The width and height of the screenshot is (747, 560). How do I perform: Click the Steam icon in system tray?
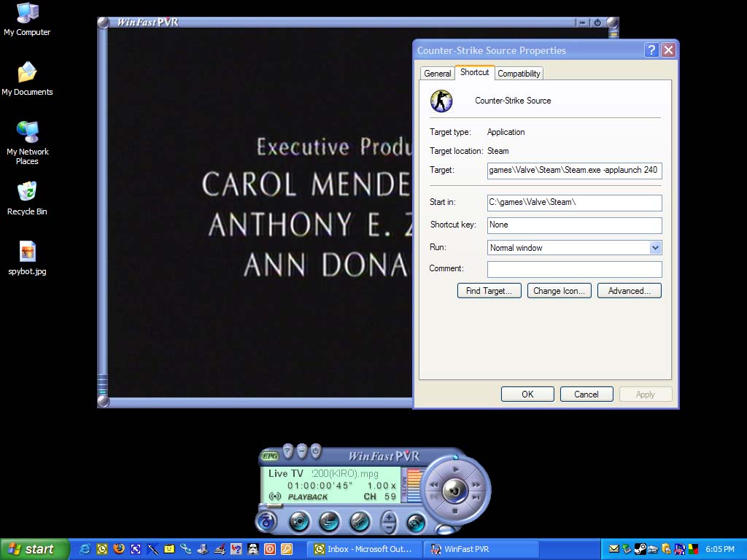(x=640, y=549)
